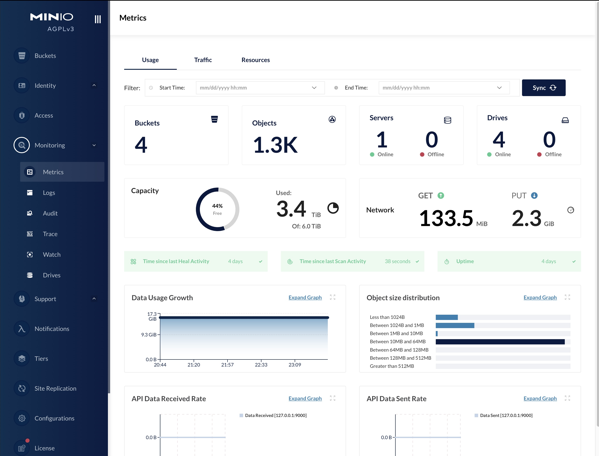Click the '133.5' GET network value
This screenshot has height=456, width=599.
446,218
